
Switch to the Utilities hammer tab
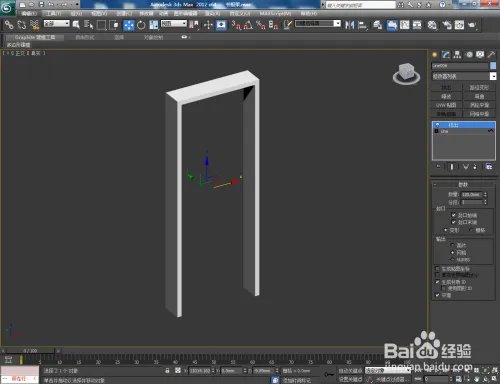point(491,55)
